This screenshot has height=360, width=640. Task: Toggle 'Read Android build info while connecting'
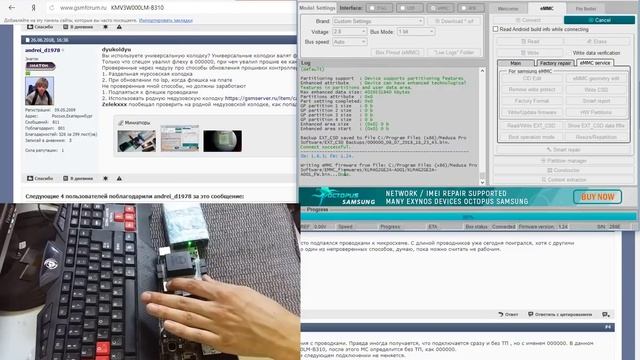coord(496,29)
